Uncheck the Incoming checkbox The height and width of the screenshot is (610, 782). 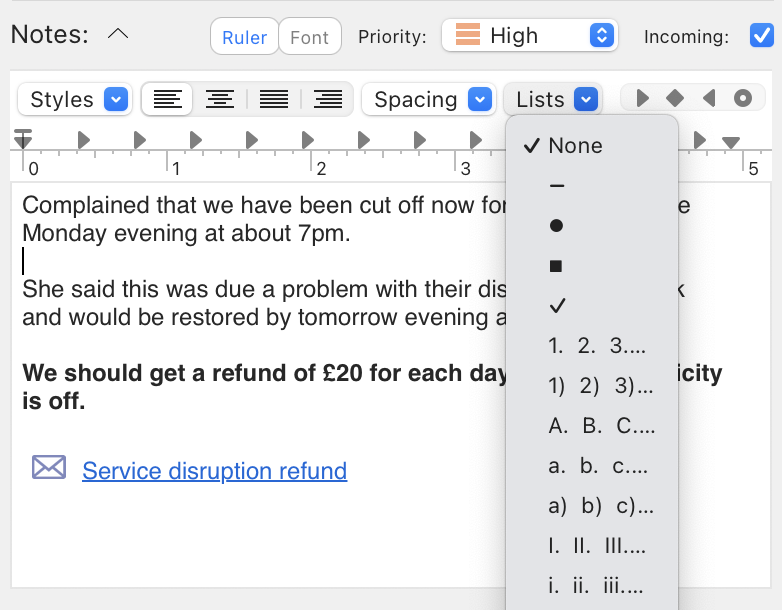point(761,37)
